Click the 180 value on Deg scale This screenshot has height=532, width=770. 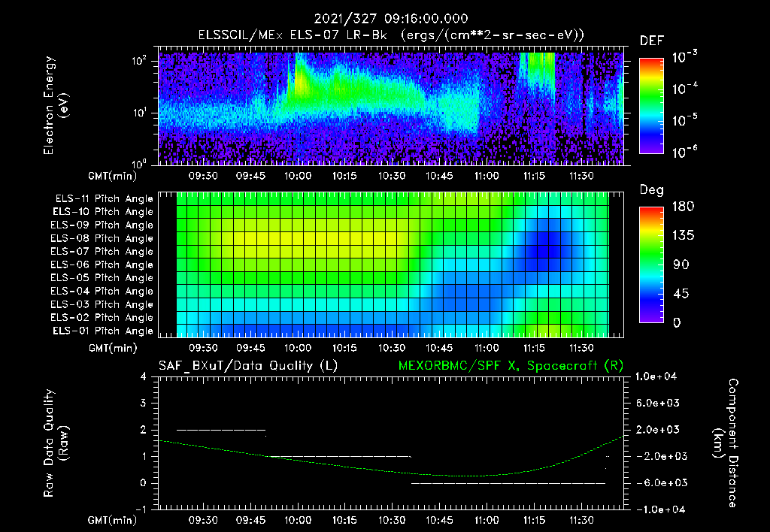click(x=683, y=207)
